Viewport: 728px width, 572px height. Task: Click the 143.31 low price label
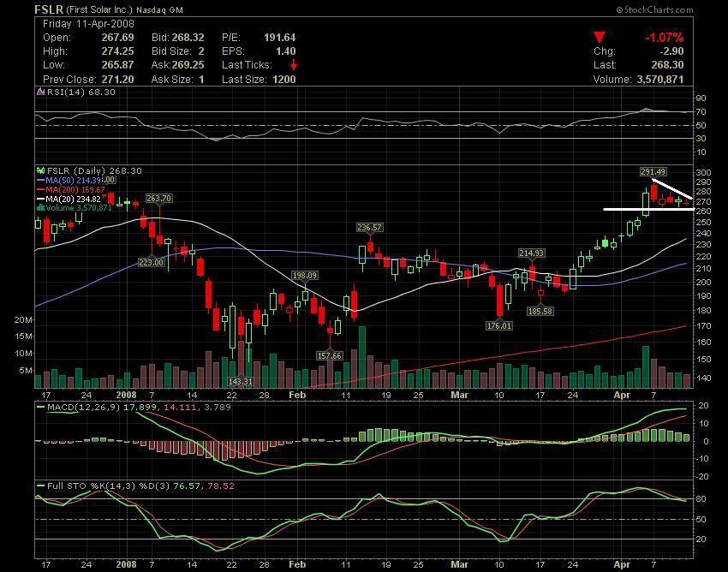coord(241,382)
